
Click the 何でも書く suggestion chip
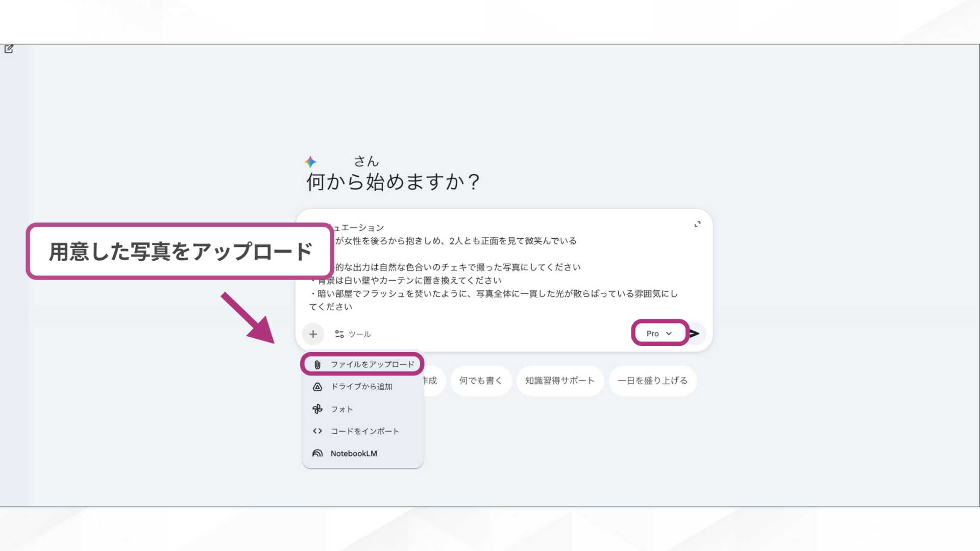(480, 381)
